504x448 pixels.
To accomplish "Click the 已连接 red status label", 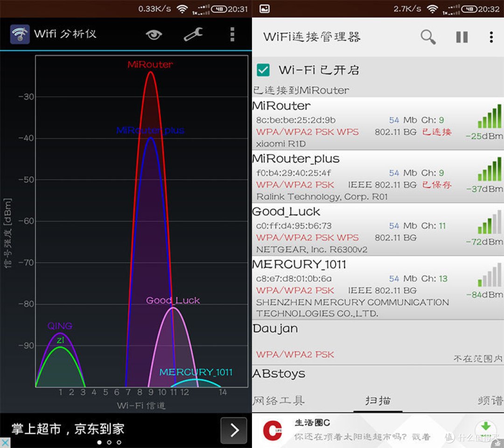I will [x=436, y=132].
